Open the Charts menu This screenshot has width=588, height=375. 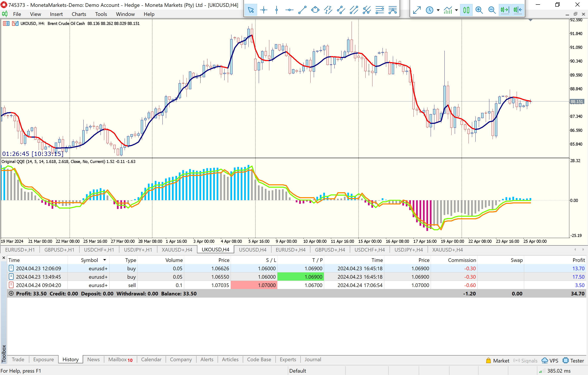point(79,14)
